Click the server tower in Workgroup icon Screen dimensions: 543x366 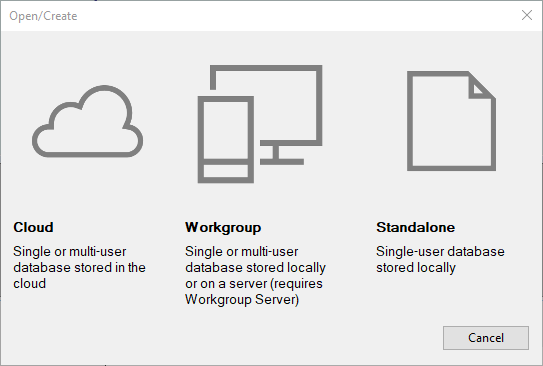tap(226, 140)
